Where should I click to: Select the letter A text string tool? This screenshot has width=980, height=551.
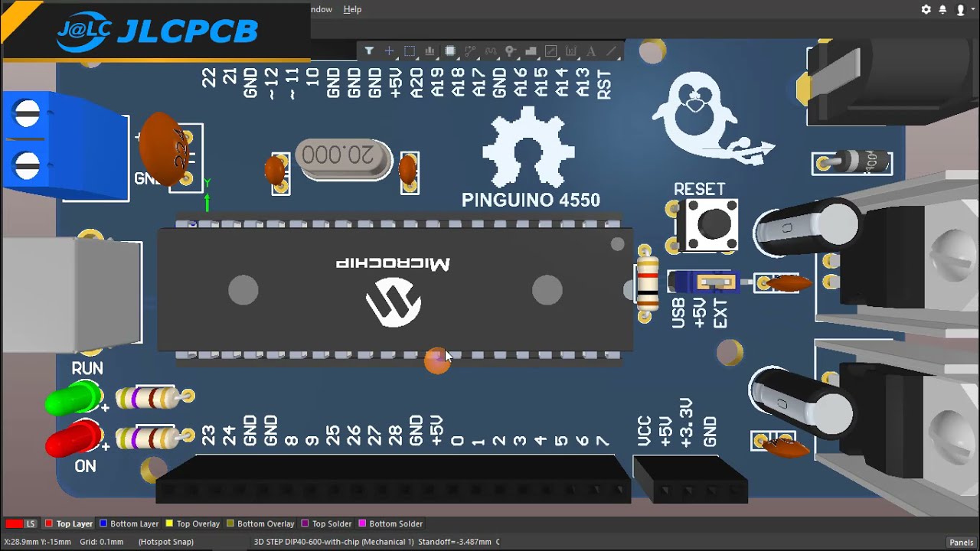point(591,51)
